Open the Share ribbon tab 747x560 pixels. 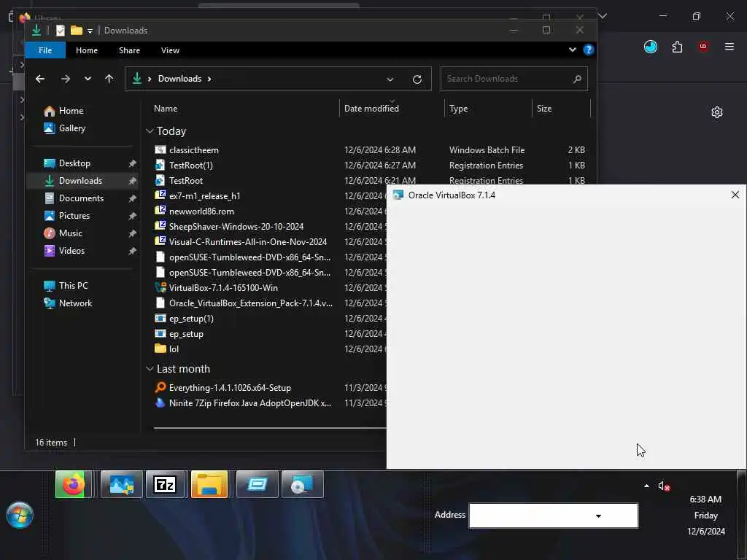(129, 50)
